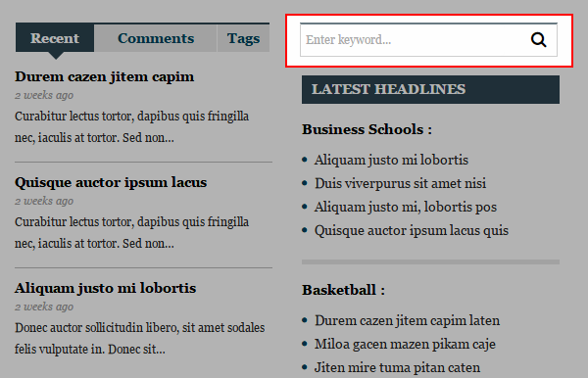
Task: Open 'Quisque auctor ipsum lacus quis' headline
Action: click(x=412, y=231)
